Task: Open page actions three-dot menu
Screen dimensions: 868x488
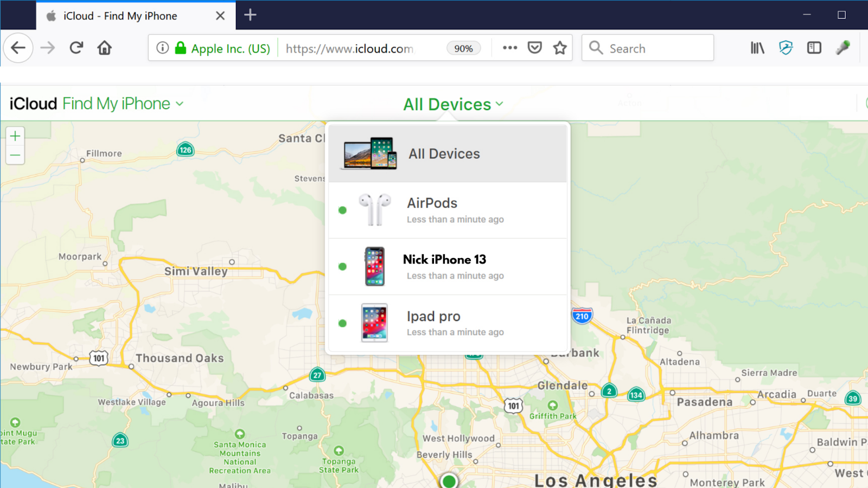Action: (510, 48)
